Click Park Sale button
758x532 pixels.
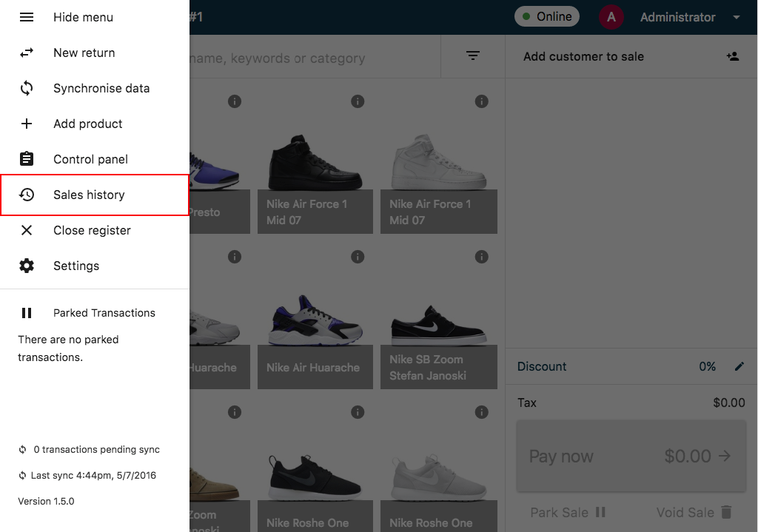[568, 512]
